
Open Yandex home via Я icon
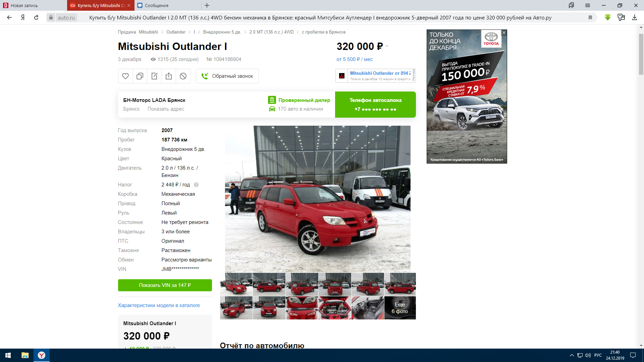(x=23, y=17)
